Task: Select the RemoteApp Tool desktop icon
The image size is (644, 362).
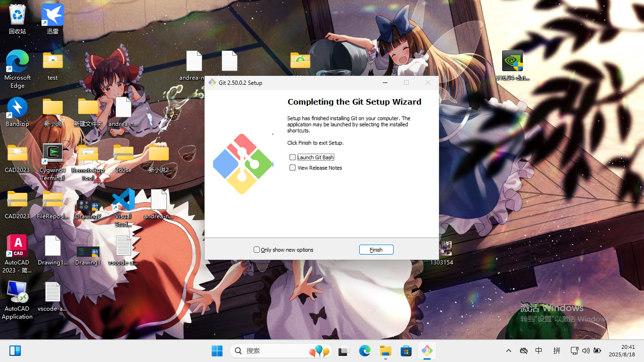Action: pyautogui.click(x=88, y=162)
